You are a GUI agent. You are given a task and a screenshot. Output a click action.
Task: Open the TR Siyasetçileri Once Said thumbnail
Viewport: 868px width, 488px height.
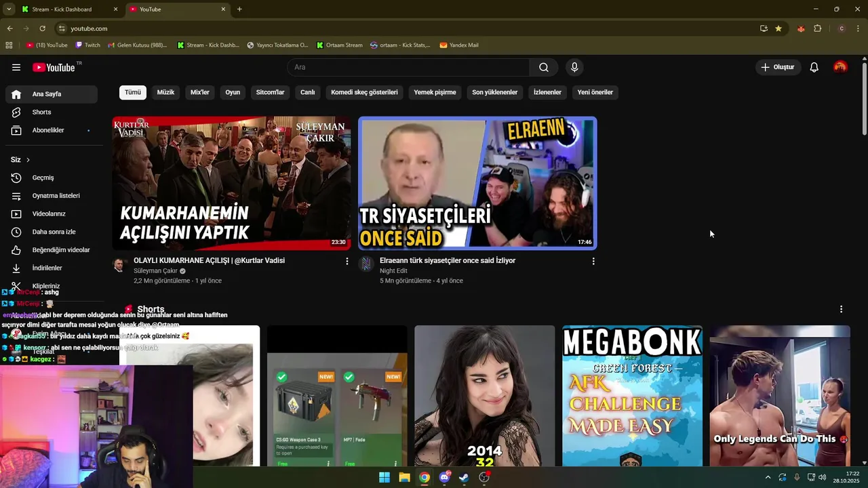coord(477,183)
